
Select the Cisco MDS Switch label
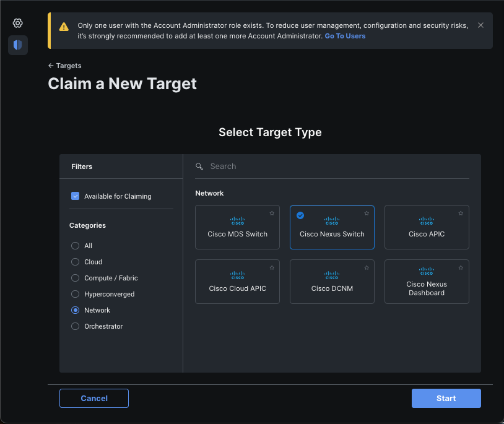click(237, 234)
